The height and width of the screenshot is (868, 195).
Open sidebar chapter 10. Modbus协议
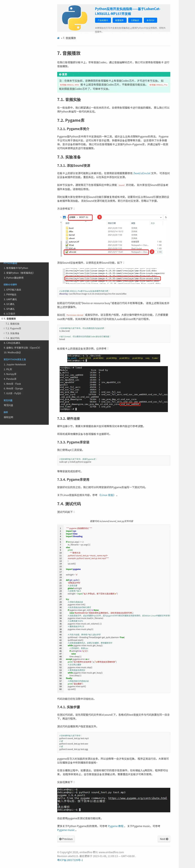(x=12, y=352)
